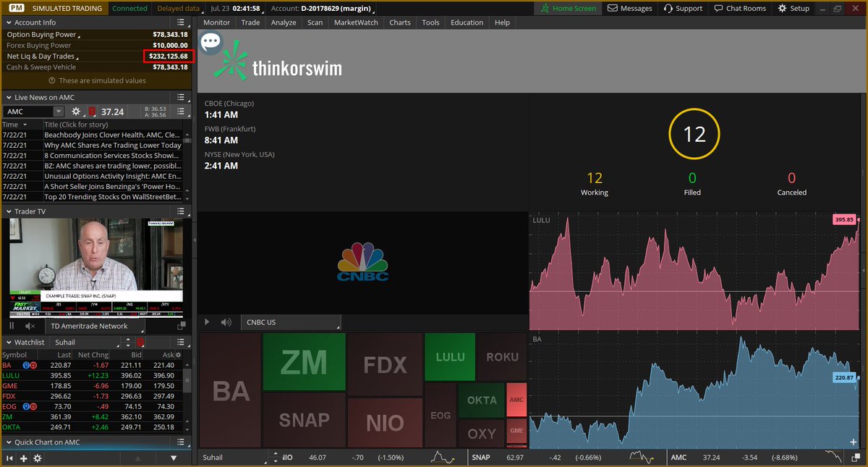The height and width of the screenshot is (467, 868).
Task: Collapse the Live News on AMC section
Action: tap(7, 97)
